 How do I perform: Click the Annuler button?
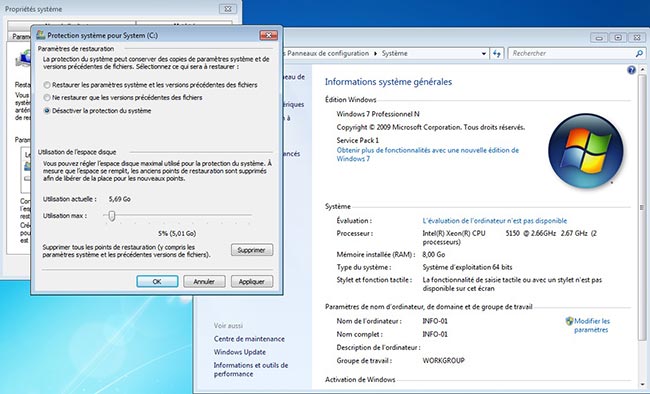click(204, 281)
